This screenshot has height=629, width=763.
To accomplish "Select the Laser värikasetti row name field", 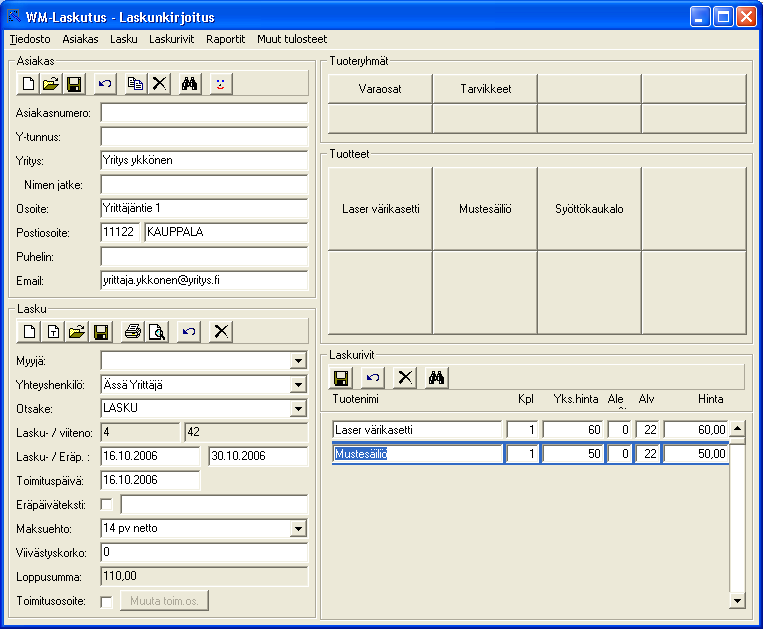I will pos(418,430).
